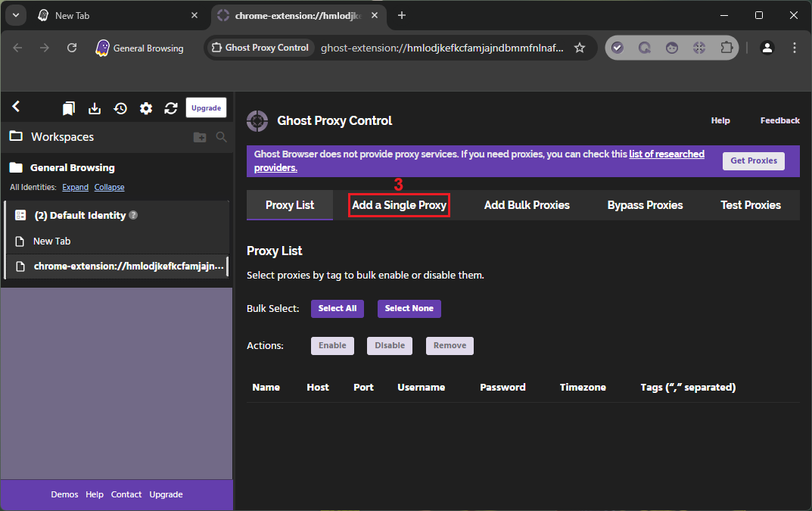Click the ghost-extension URL address field
This screenshot has height=511, width=812.
(x=442, y=48)
